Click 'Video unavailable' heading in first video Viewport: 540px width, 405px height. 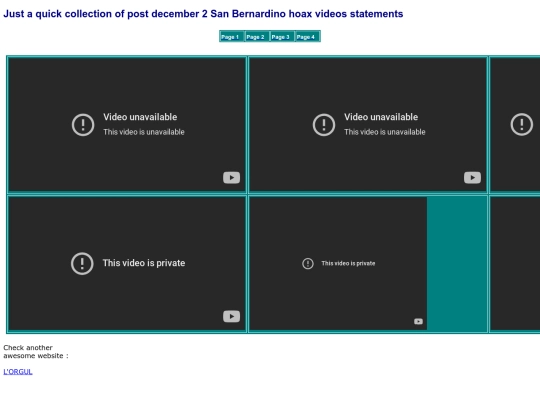(140, 117)
